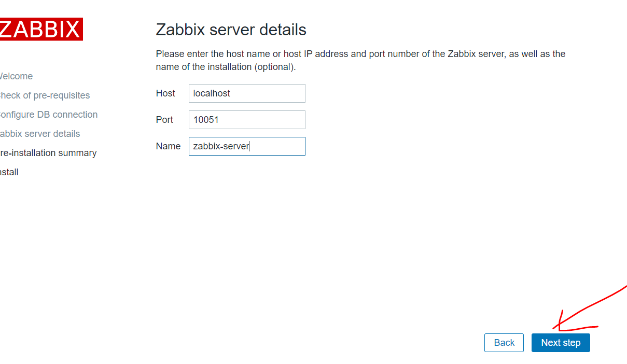Open Check of pre-requisites step
Image resolution: width=627 pixels, height=364 pixels.
[44, 95]
